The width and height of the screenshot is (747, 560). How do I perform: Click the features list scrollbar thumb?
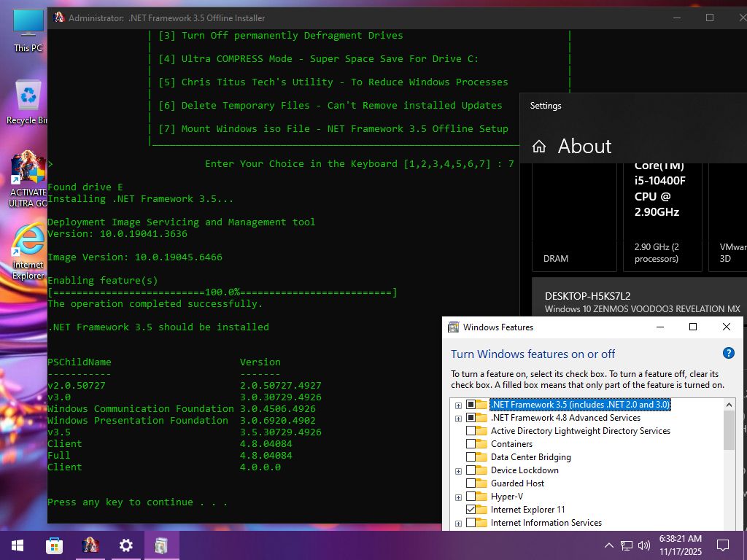click(x=729, y=430)
